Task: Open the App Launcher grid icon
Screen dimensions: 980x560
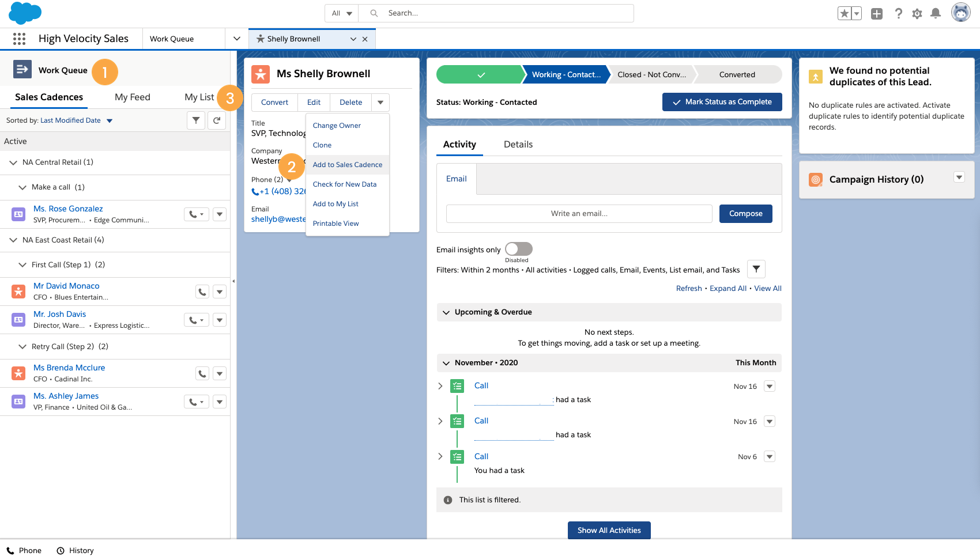Action: 19,39
